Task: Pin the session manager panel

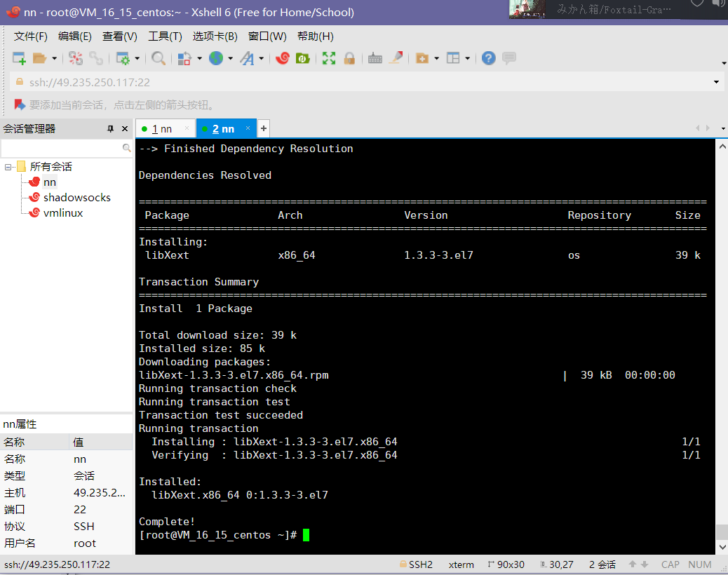Action: (x=111, y=128)
